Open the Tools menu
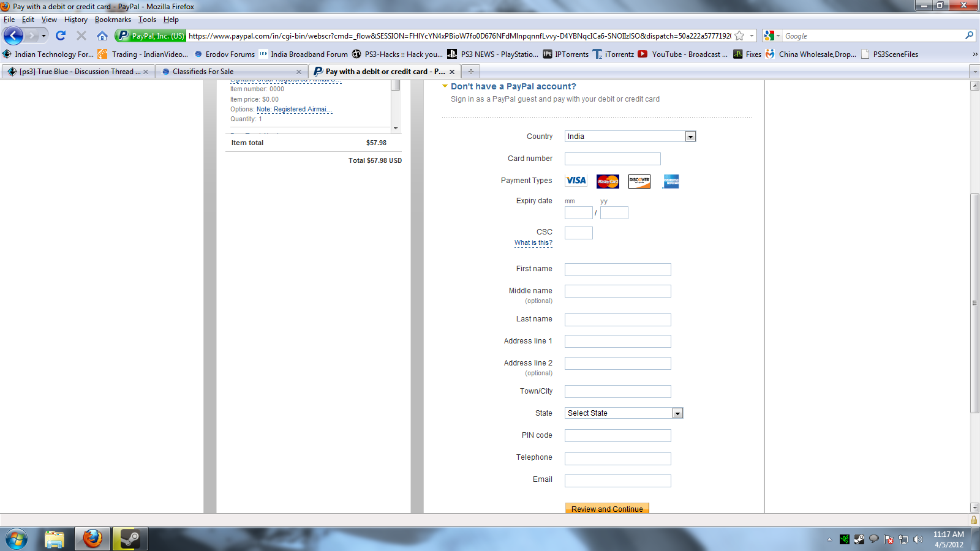This screenshot has height=551, width=980. point(147,20)
